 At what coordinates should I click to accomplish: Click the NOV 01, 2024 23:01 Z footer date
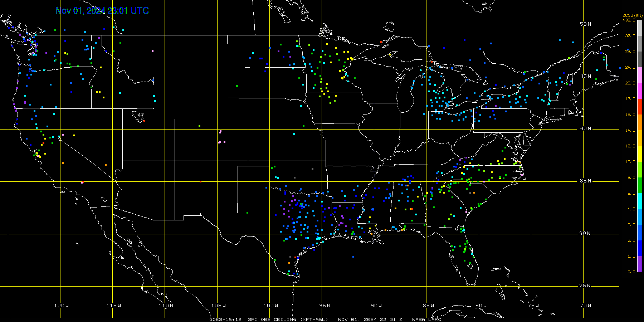[370, 319]
